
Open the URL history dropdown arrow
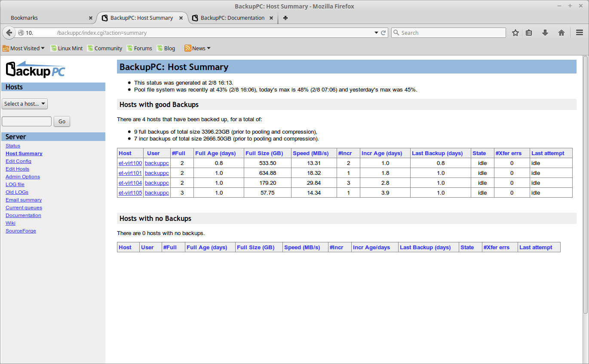tap(376, 33)
